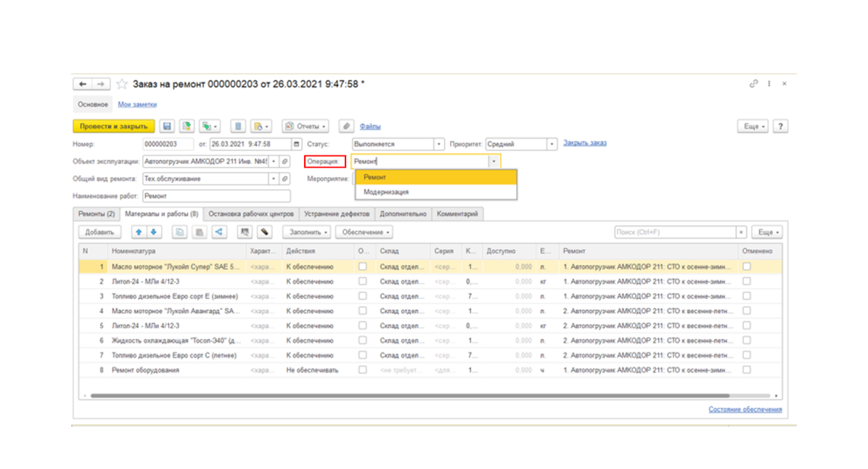
Task: Tick the Отменено checkbox in row 1
Action: pos(747,266)
